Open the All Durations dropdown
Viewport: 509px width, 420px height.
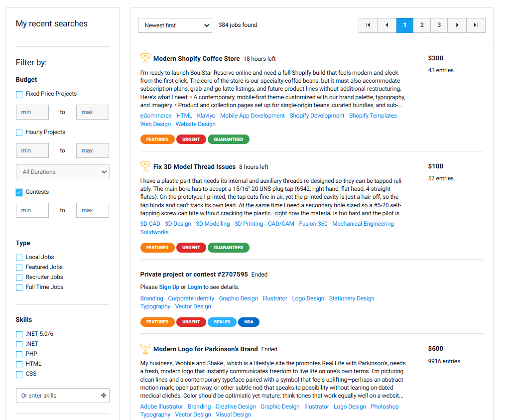click(x=63, y=172)
